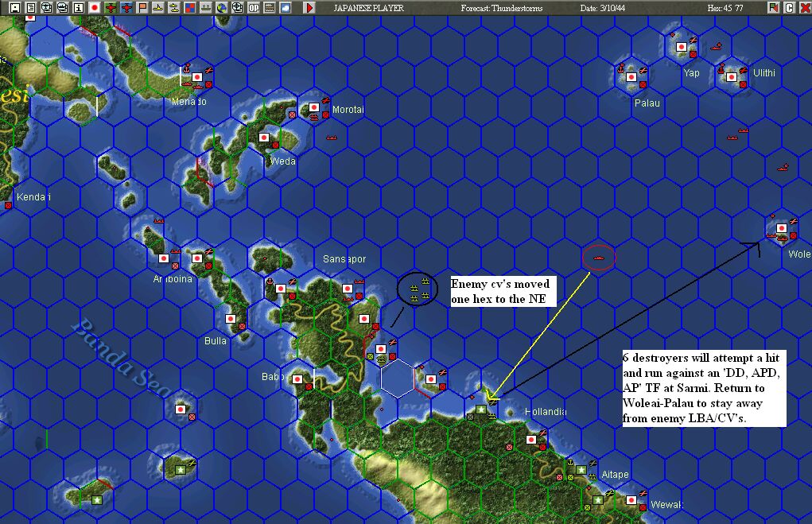The width and height of the screenshot is (812, 524).
Task: Click the green-red flag icon top right
Action: [x=774, y=8]
